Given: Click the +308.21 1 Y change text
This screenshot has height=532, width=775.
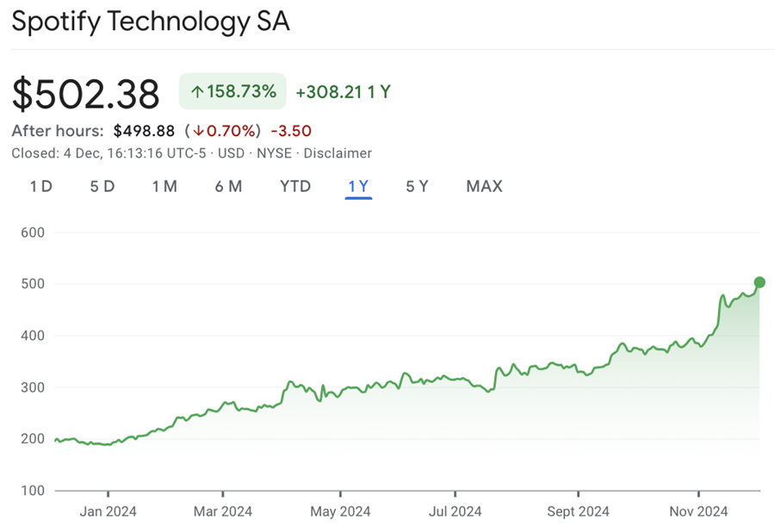Looking at the screenshot, I should 344,91.
